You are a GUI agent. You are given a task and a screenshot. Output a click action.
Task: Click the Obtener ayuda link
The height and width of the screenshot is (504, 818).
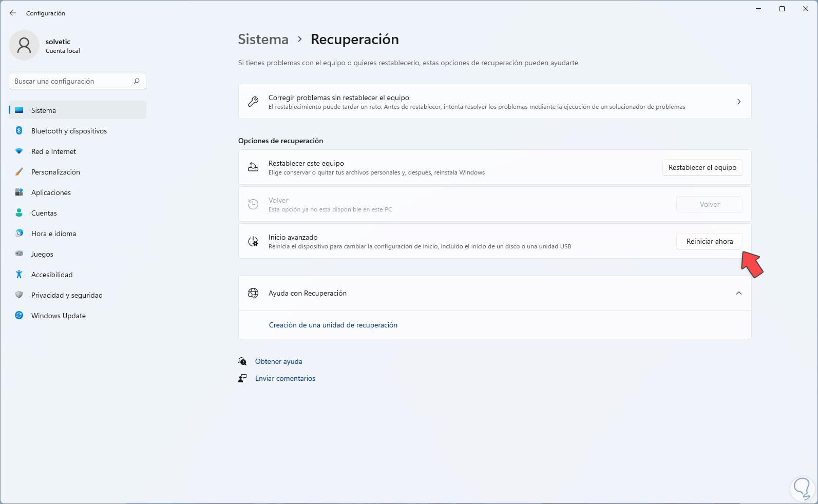coord(278,361)
